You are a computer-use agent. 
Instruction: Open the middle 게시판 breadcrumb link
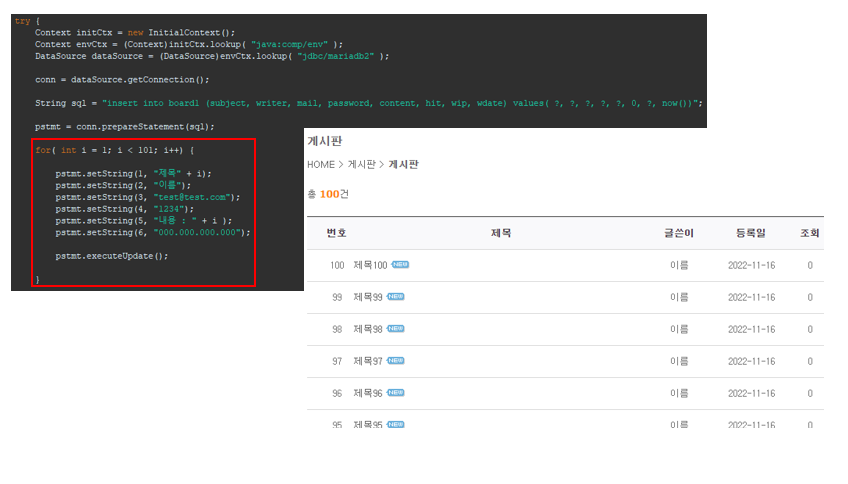pos(361,164)
